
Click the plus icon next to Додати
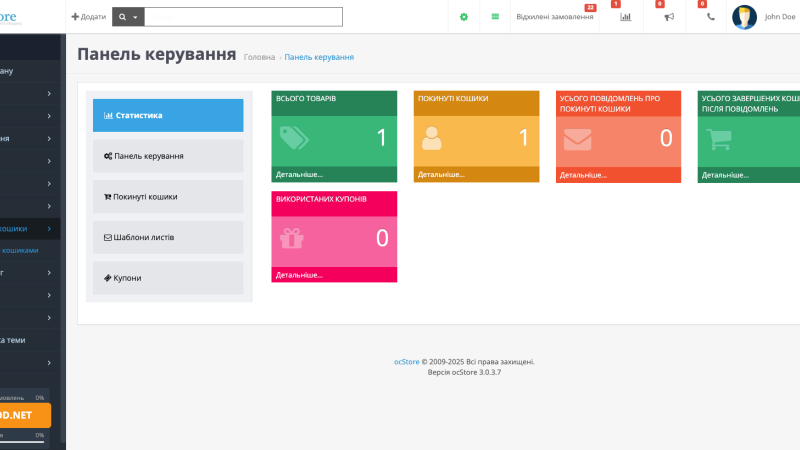75,17
